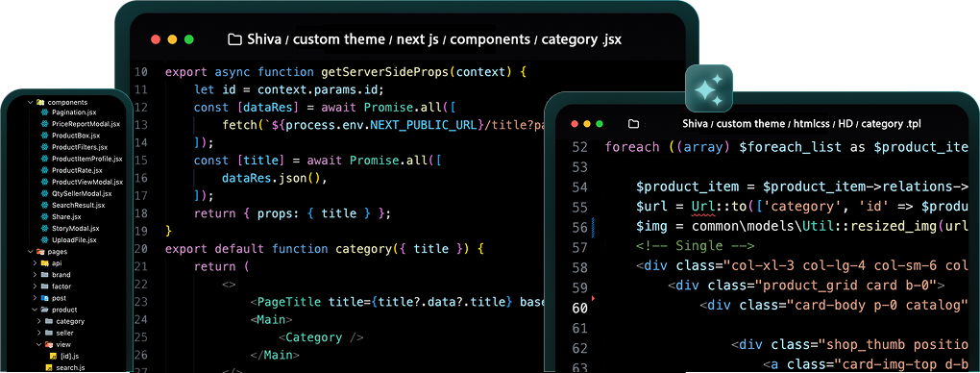Click 'category .tpl' breadcrumb segment
The image size is (980, 373).
click(892, 124)
